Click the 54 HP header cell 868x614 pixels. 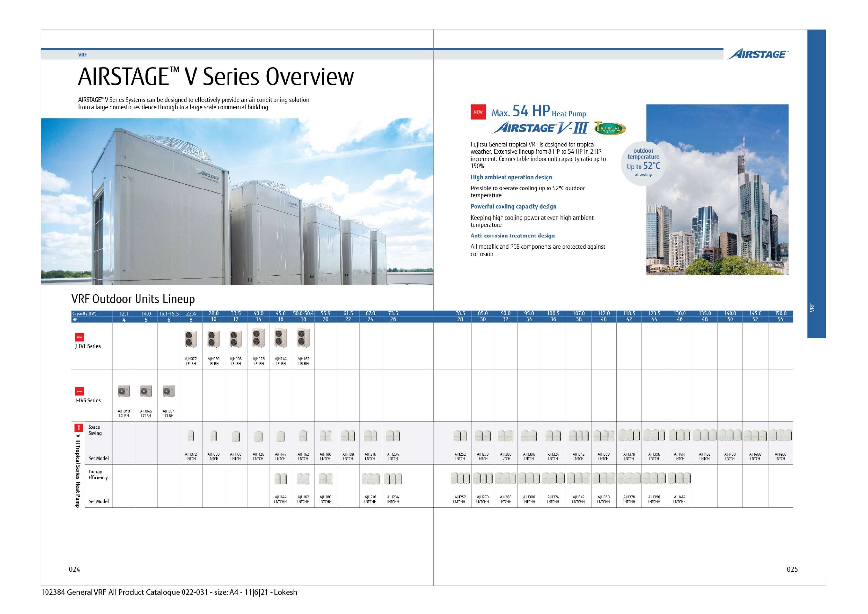coord(780,320)
